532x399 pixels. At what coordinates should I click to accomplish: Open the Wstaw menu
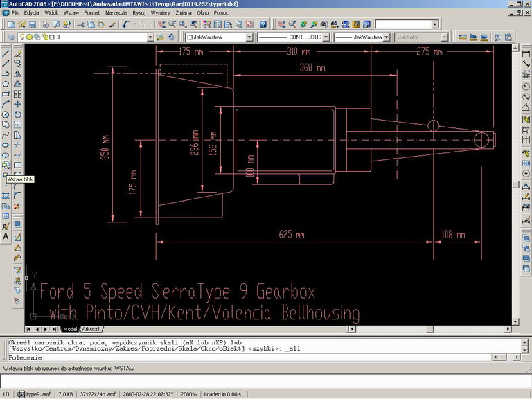(71, 13)
